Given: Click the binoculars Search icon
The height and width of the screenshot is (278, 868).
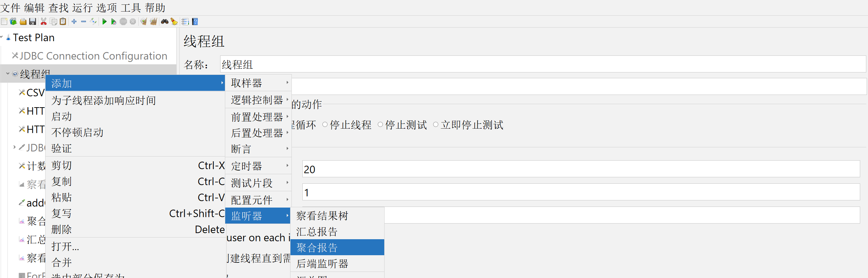Looking at the screenshot, I should [x=165, y=22].
